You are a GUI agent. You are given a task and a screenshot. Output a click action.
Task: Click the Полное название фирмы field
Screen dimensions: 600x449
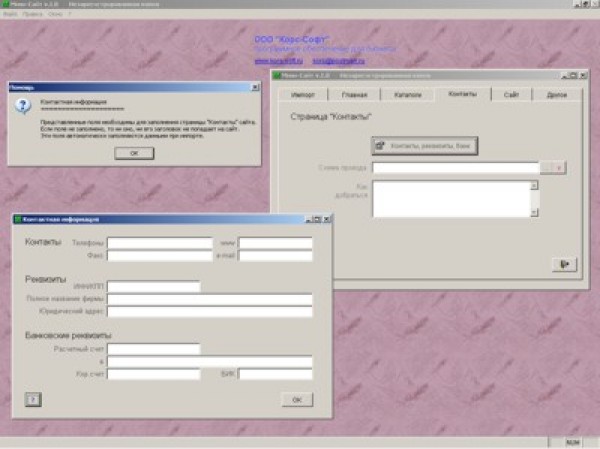click(210, 299)
